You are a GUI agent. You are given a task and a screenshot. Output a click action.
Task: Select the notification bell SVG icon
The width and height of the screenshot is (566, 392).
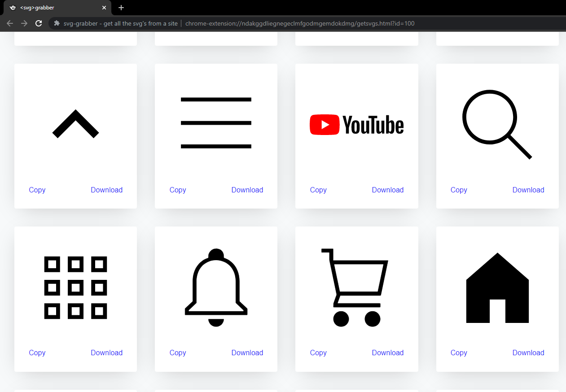point(216,287)
